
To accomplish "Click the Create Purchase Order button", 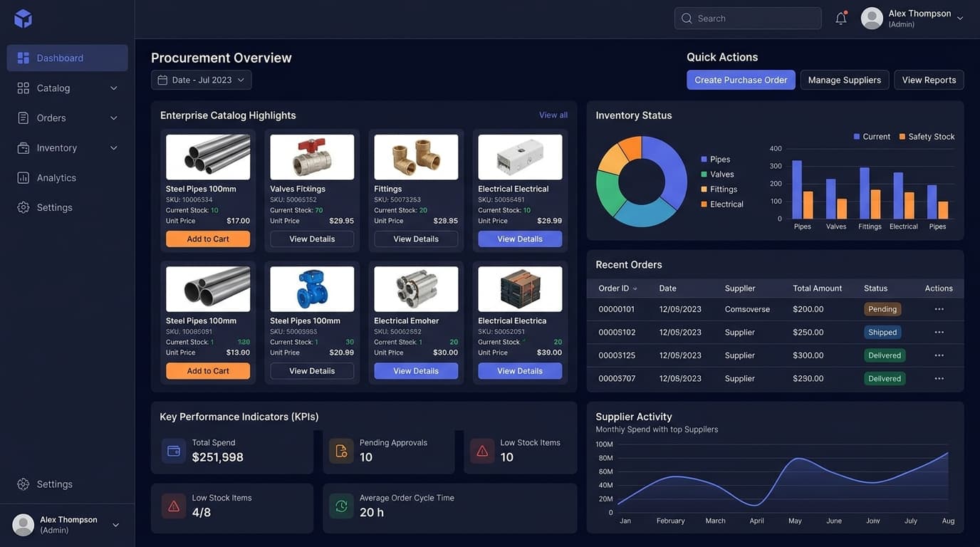I will (741, 80).
